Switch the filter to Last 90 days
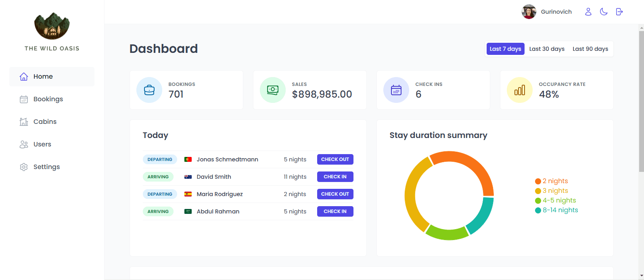The image size is (644, 280). 590,49
